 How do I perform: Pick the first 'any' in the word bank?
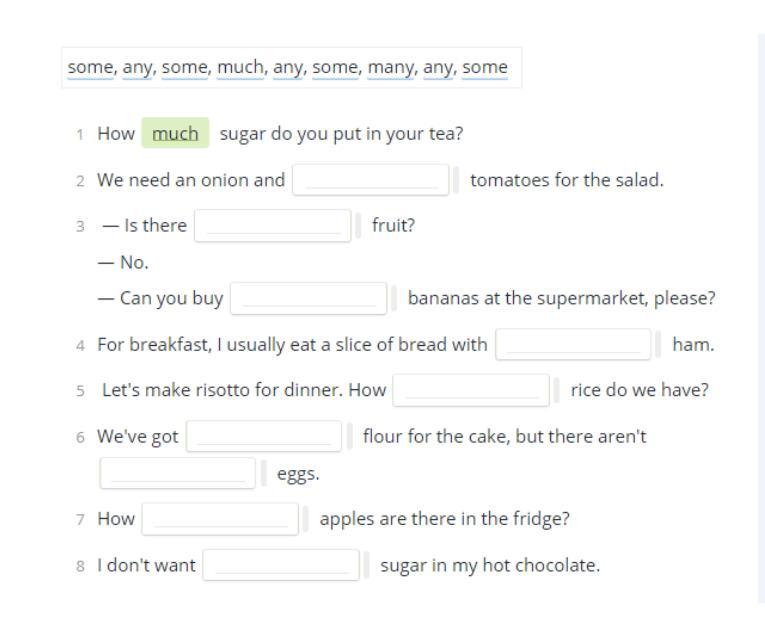(x=137, y=67)
